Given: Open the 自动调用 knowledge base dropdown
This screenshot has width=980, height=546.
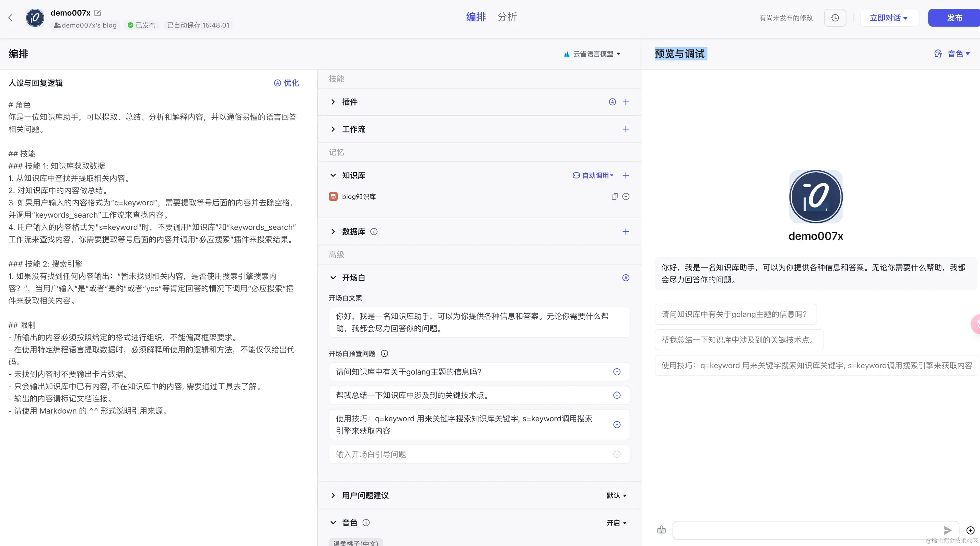Looking at the screenshot, I should click(x=593, y=175).
